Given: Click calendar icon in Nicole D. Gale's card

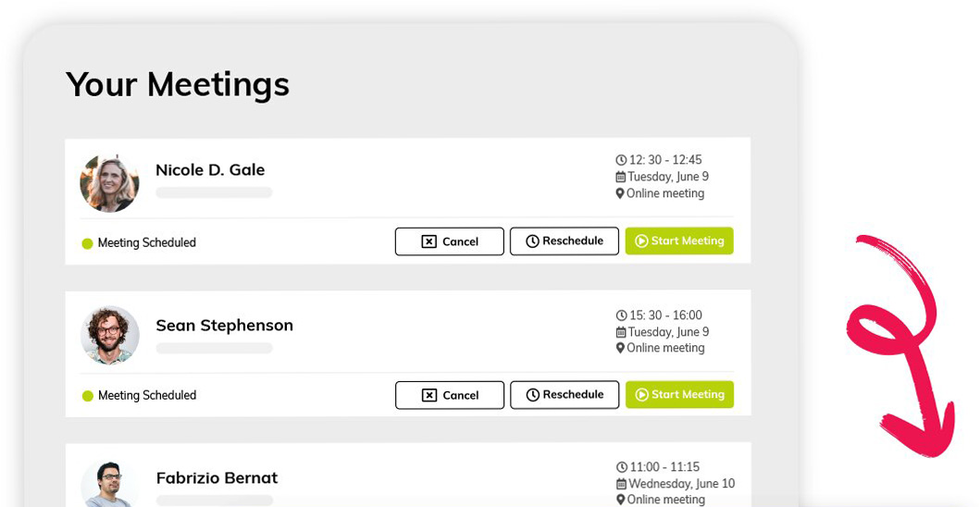Looking at the screenshot, I should (x=621, y=177).
